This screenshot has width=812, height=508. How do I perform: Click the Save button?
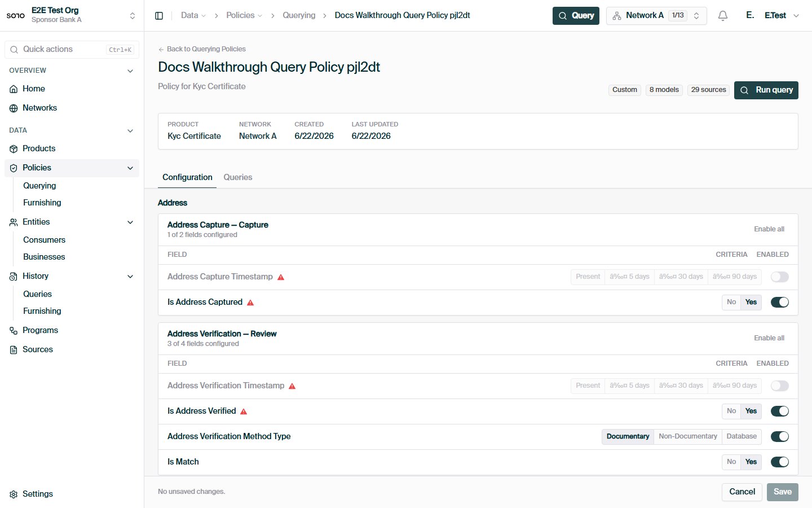pos(783,492)
